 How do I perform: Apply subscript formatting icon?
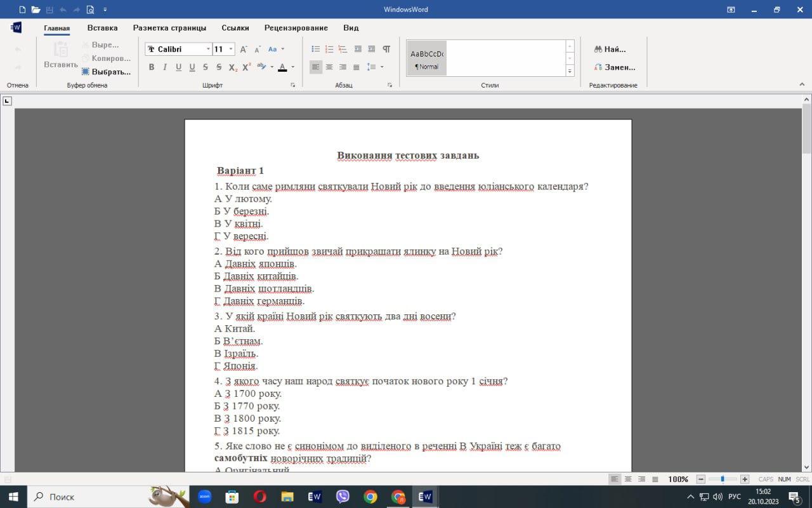[x=232, y=67]
